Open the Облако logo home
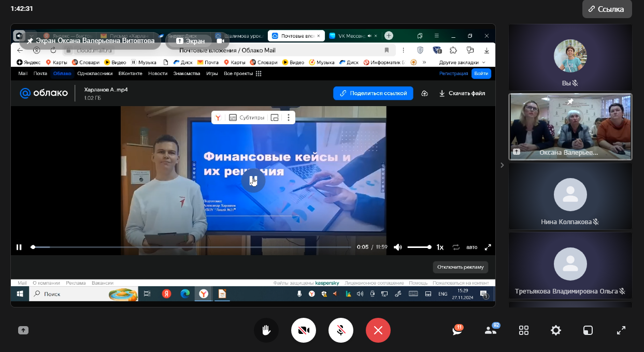Screen dimensions: 644x352 click(x=44, y=93)
